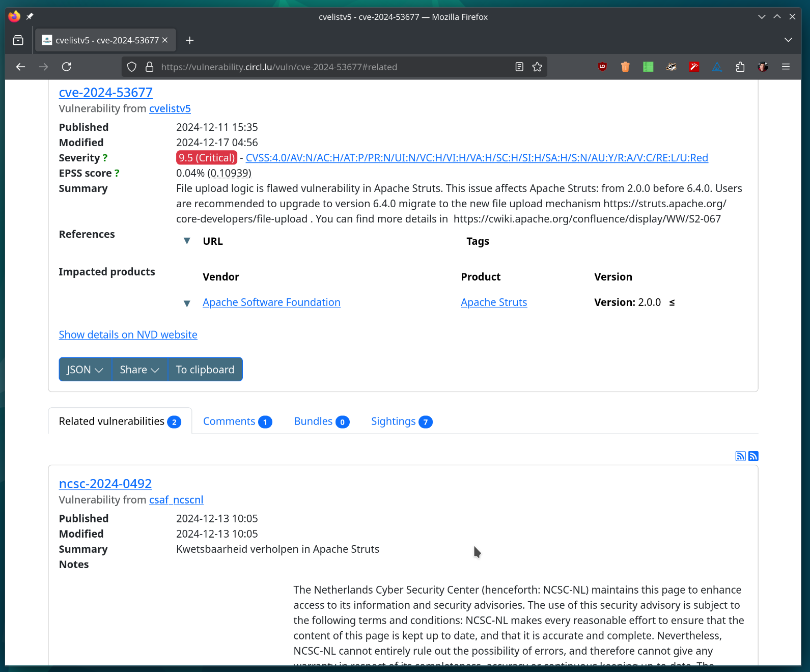Viewport: 810px width, 672px height.
Task: Click the site padlock security icon
Action: click(x=150, y=67)
